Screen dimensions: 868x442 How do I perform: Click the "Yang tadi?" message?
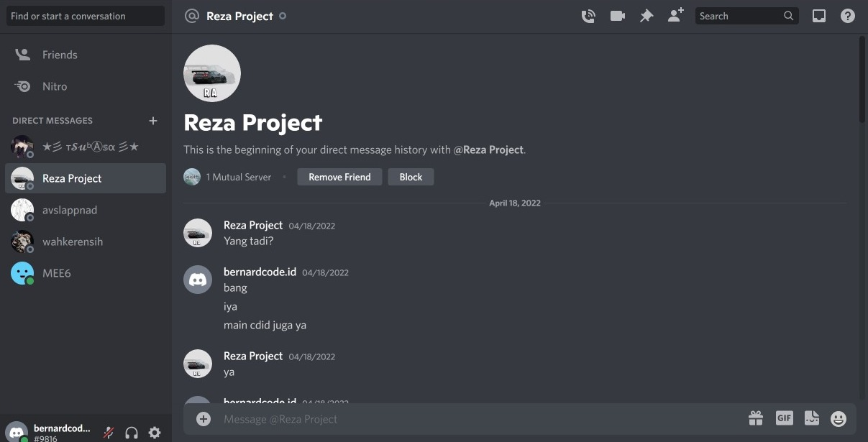click(249, 241)
